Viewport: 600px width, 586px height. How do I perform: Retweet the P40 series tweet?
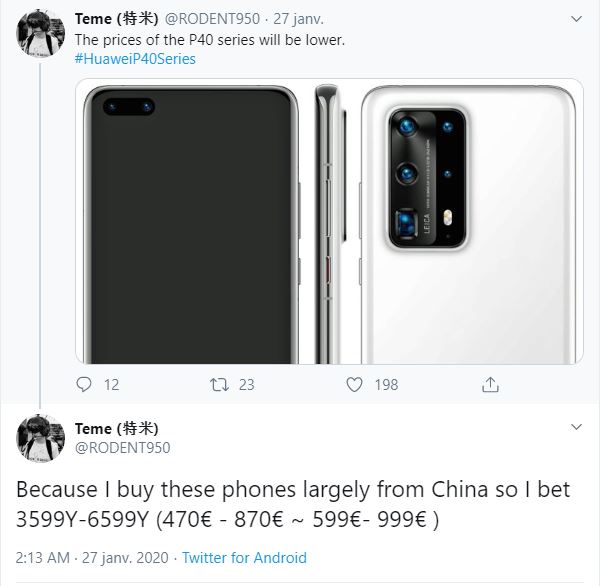point(219,384)
